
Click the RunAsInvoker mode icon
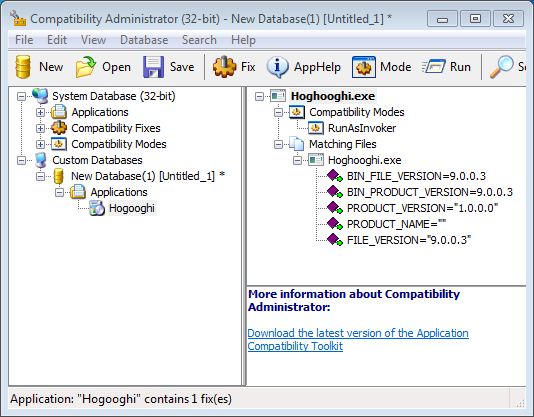[316, 128]
